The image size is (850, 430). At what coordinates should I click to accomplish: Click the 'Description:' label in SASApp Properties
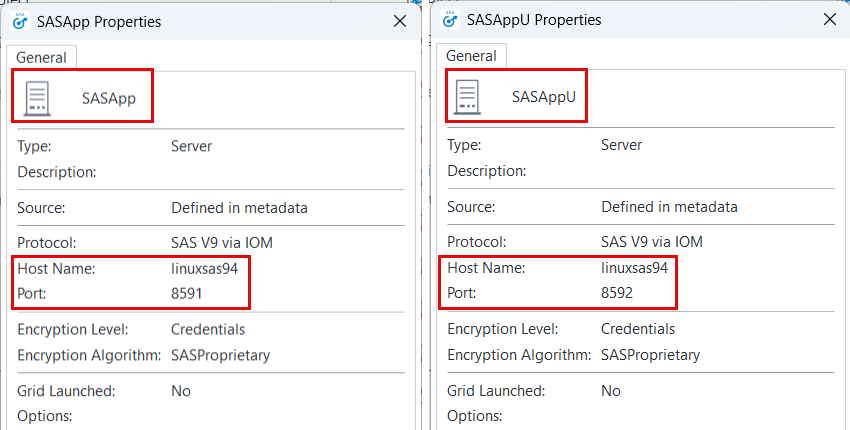(x=57, y=172)
